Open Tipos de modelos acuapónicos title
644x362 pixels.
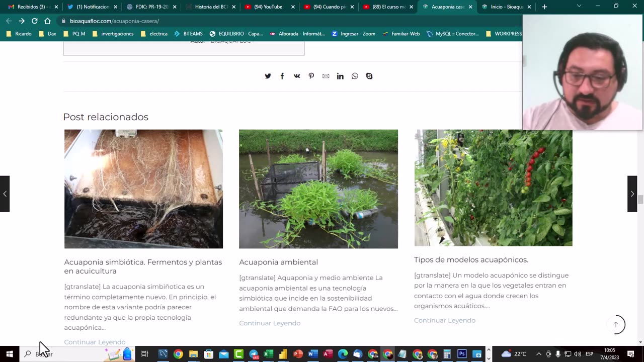pyautogui.click(x=471, y=259)
